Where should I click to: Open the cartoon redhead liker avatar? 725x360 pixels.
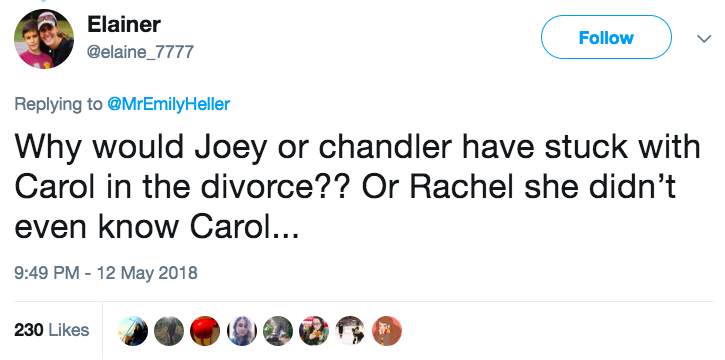(387, 331)
